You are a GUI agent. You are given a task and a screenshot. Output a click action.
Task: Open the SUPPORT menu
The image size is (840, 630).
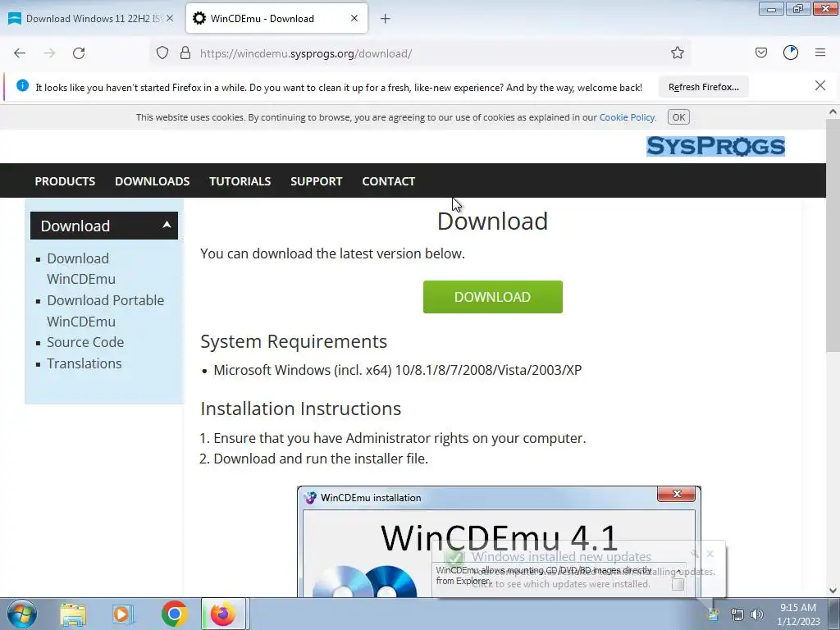(x=316, y=181)
